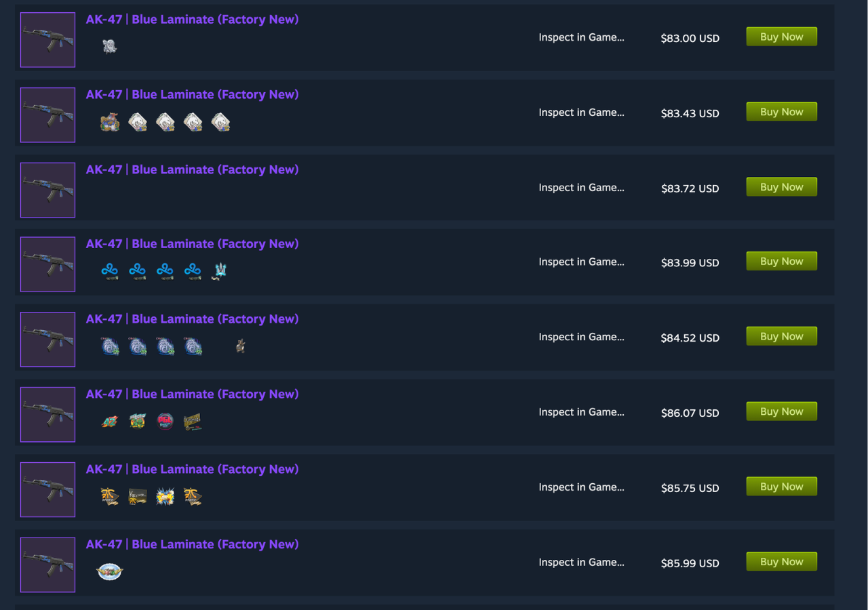The width and height of the screenshot is (868, 610).
Task: Open the item name link of the $83.72 listing
Action: click(192, 169)
